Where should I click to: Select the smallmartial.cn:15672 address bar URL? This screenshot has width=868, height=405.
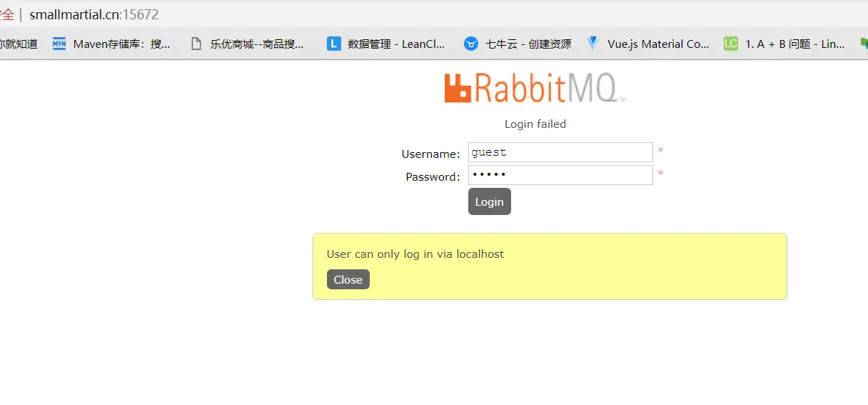point(94,14)
